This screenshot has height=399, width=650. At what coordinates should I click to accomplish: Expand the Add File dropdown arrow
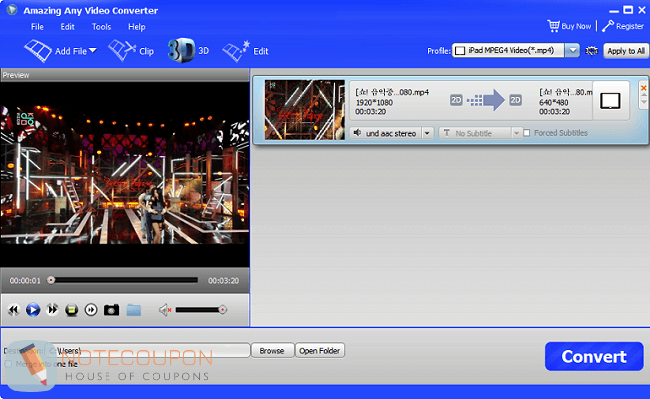coord(93,51)
